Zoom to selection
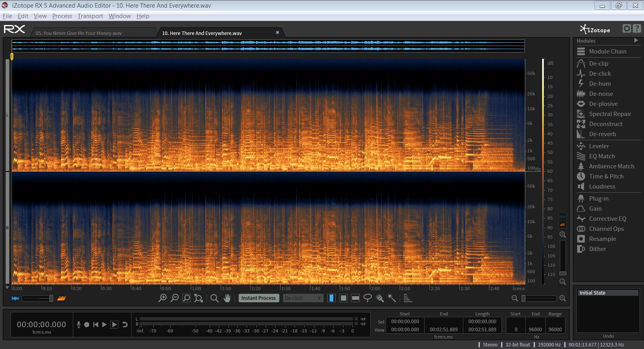The height and width of the screenshot is (349, 644). [187, 298]
